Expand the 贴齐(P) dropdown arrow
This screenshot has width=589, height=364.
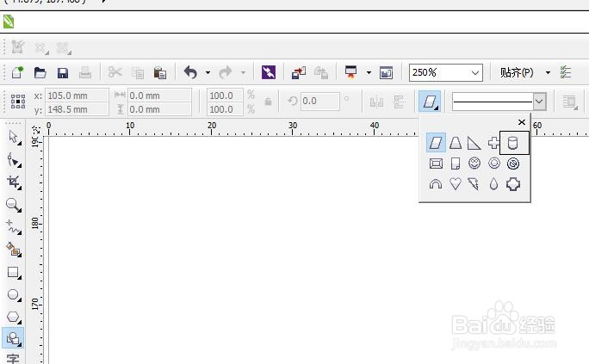[548, 72]
